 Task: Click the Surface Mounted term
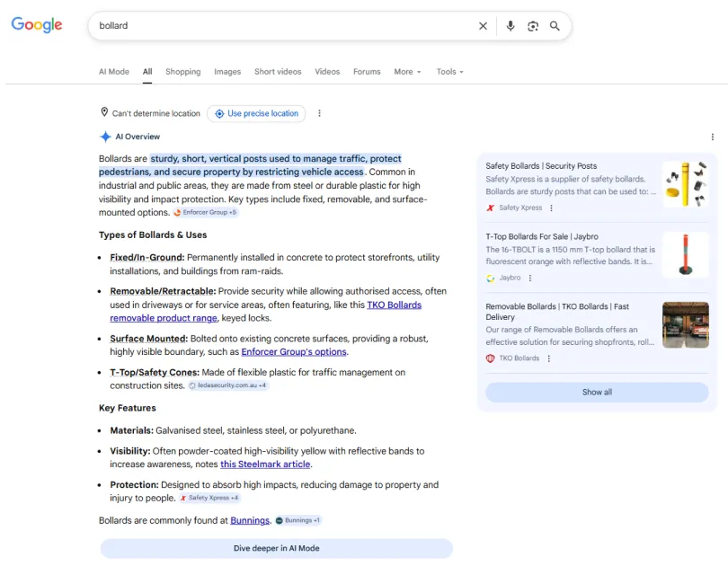pyautogui.click(x=149, y=339)
